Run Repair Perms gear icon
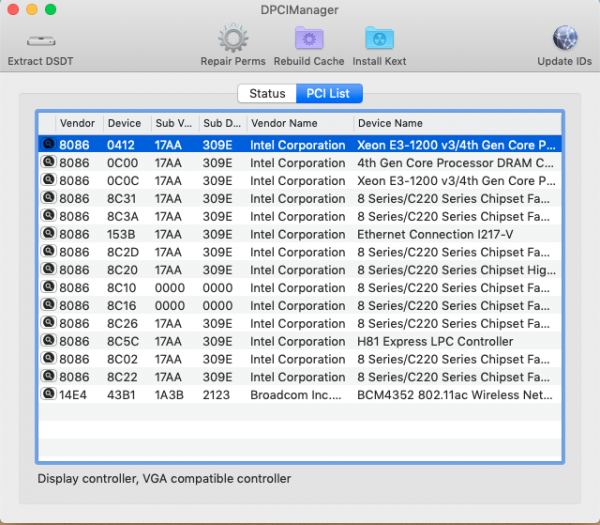The height and width of the screenshot is (525, 600). pyautogui.click(x=233, y=40)
